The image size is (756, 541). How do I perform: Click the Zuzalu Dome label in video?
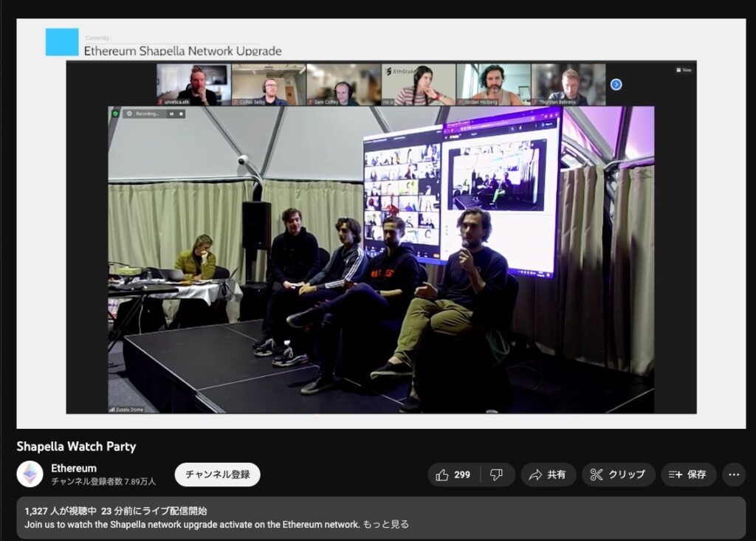point(127,410)
